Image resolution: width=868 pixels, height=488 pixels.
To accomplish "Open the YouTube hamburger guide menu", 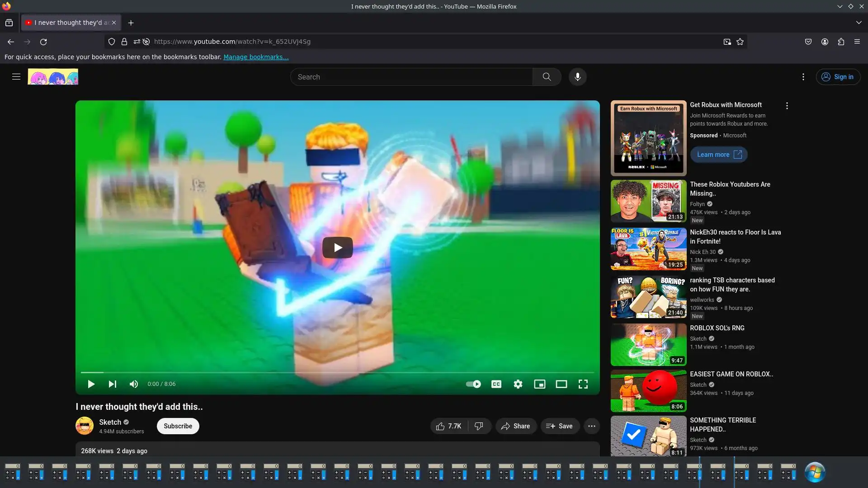I will point(16,77).
